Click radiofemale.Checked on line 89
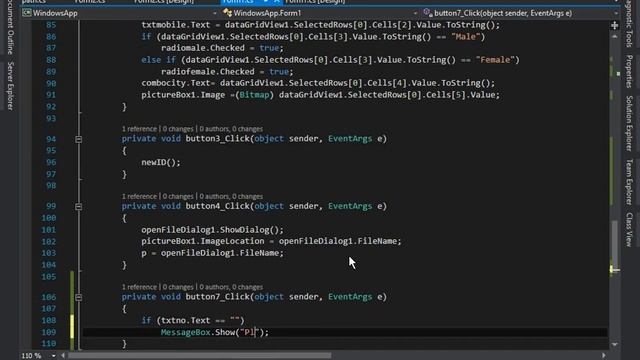The height and width of the screenshot is (360, 640). 207,72
